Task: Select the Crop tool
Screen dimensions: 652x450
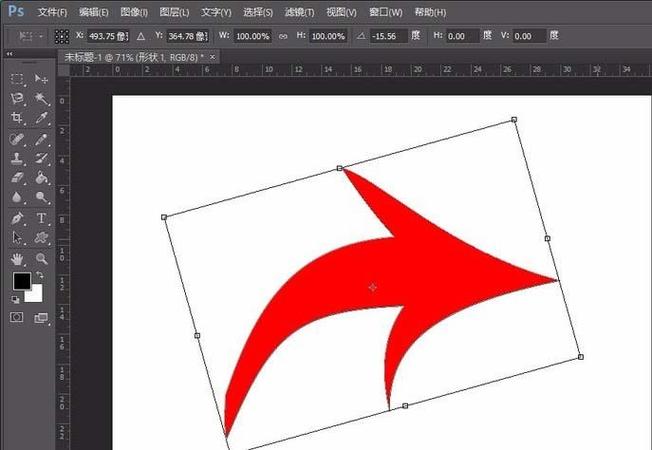Action: pos(17,118)
